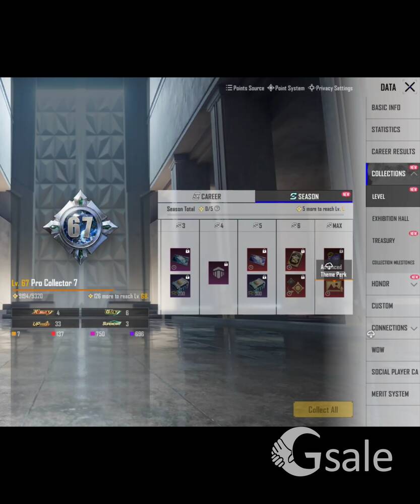Collapse the Collections section

[x=413, y=174]
